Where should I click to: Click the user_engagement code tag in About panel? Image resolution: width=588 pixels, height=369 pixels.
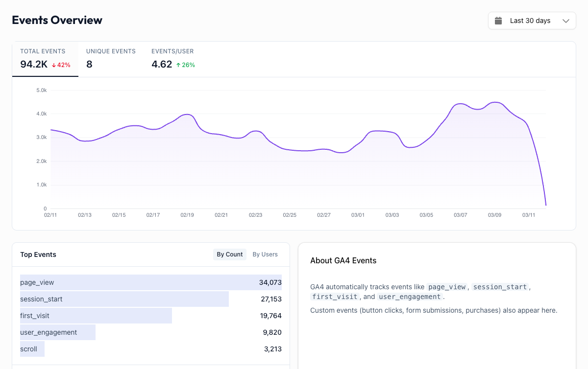(x=410, y=297)
